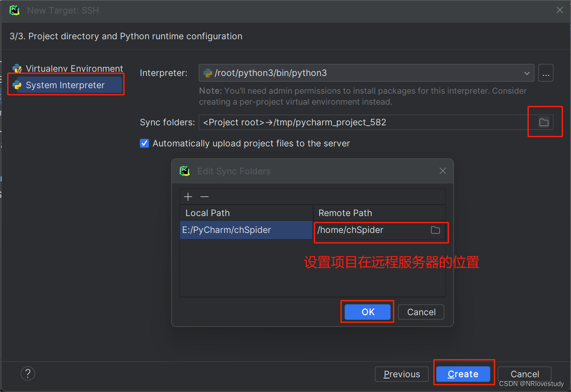Open the Sync folders browse folder icon
The width and height of the screenshot is (571, 392).
[x=544, y=122]
